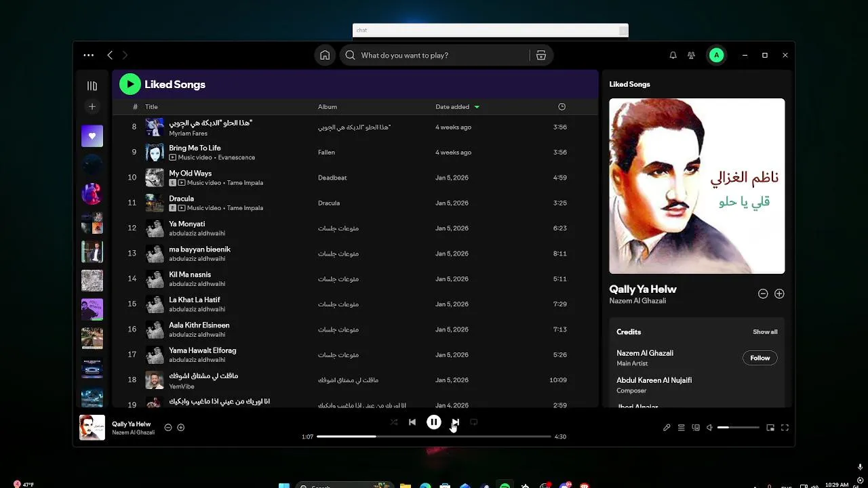Enter full screen with the corner arrows icon
This screenshot has height=488, width=868.
tap(785, 428)
